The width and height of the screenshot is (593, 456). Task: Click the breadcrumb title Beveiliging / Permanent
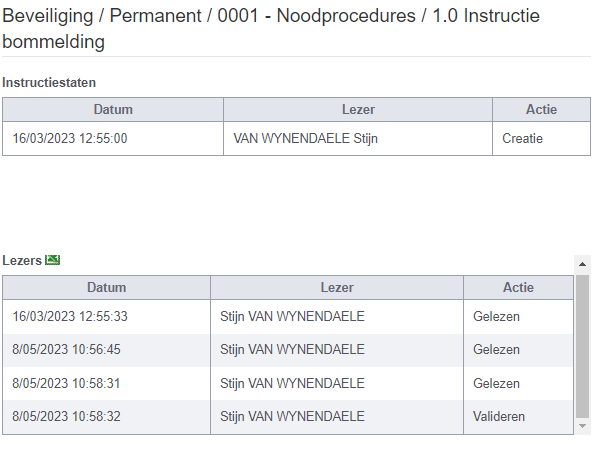(x=101, y=16)
